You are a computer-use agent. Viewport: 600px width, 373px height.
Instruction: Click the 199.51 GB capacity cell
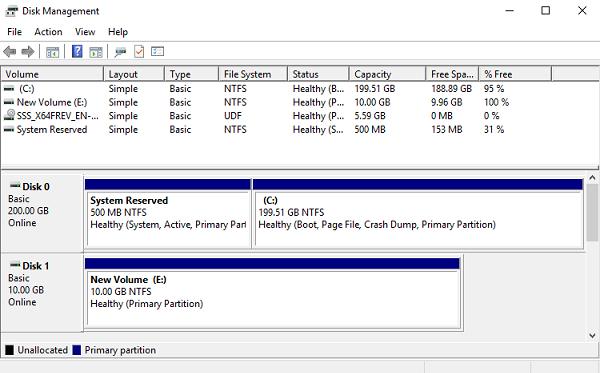[375, 89]
